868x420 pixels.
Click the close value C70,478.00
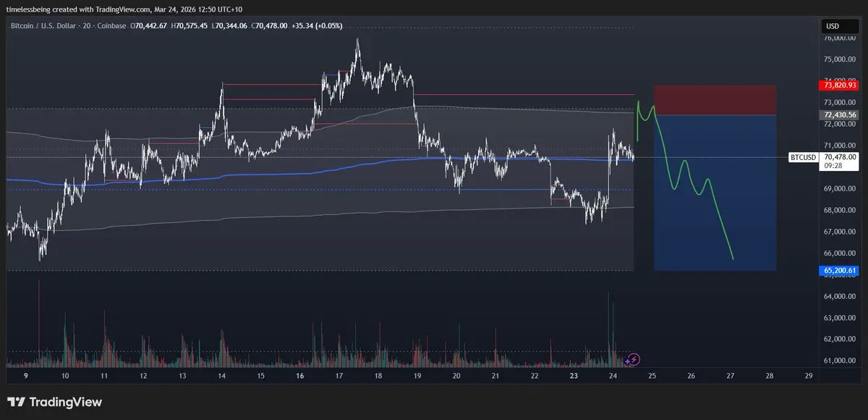[271, 26]
